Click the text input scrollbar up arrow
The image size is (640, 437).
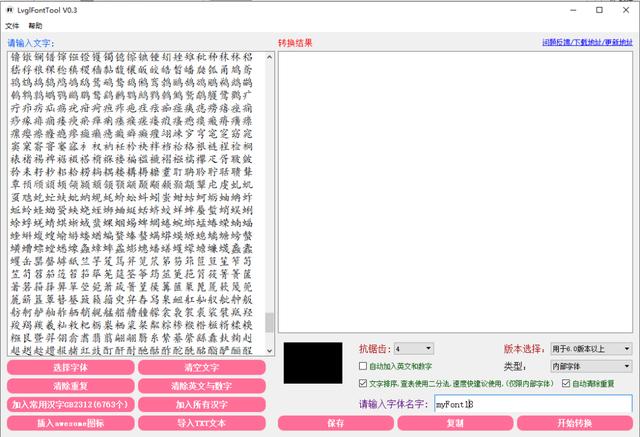pos(269,57)
